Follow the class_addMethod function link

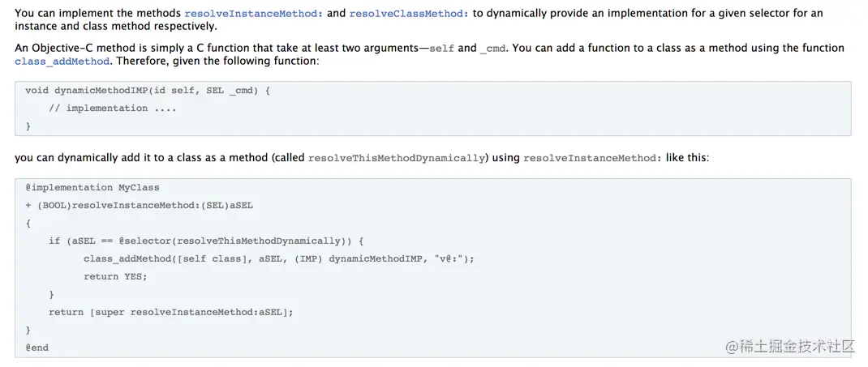tap(62, 62)
